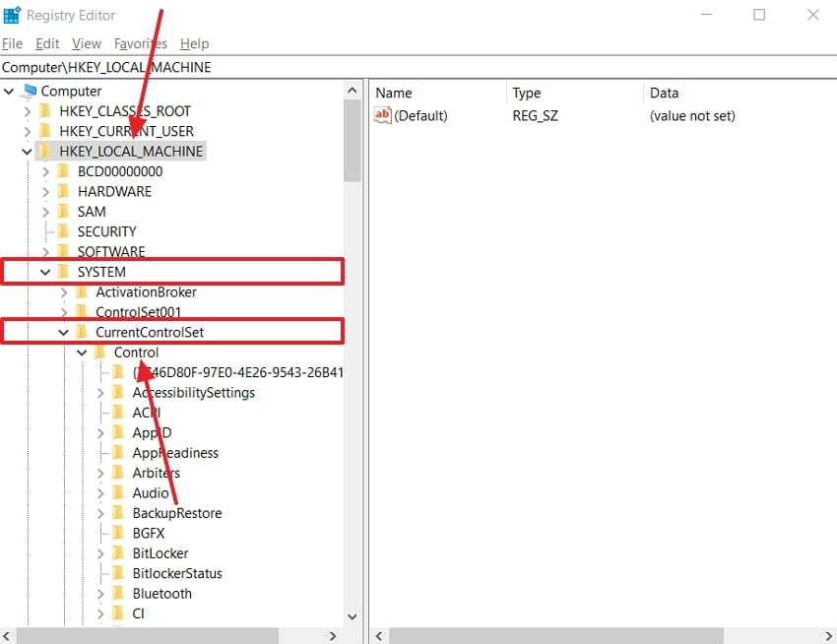Select the BCD00000000 key folder icon
The image size is (837, 644).
click(x=64, y=170)
